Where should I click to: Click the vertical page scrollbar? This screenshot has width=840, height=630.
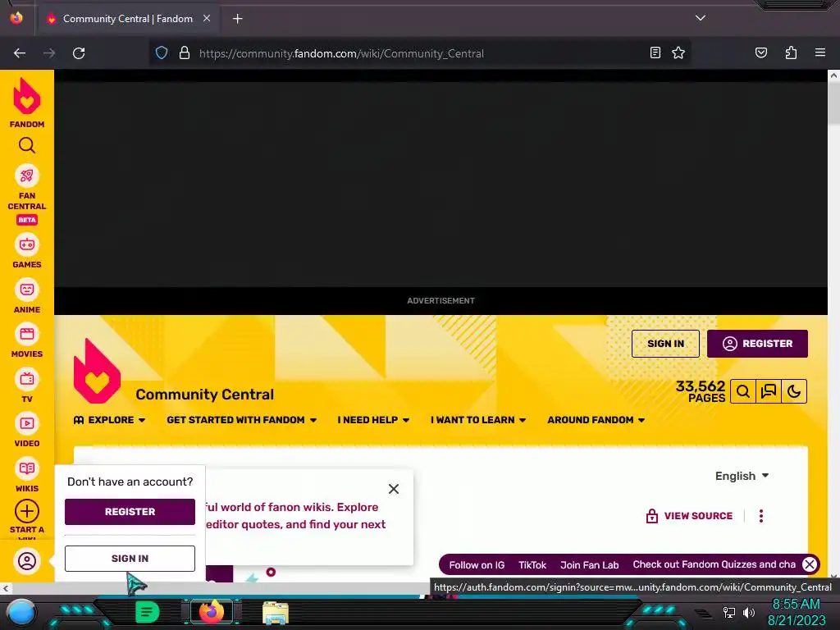click(833, 103)
